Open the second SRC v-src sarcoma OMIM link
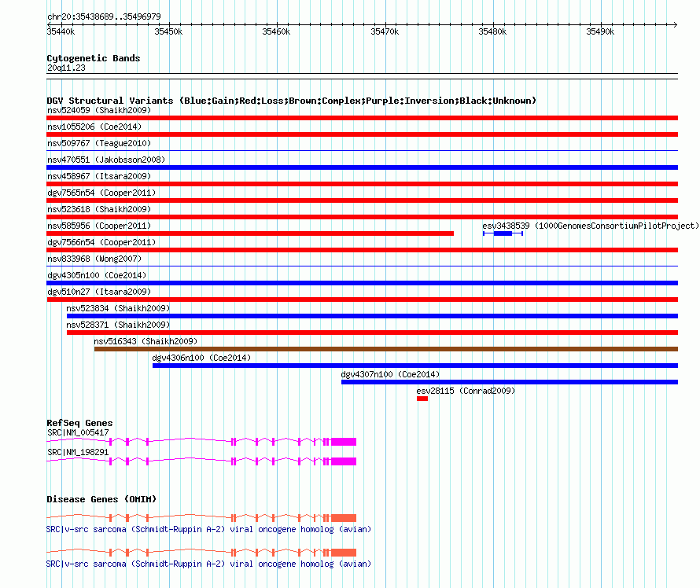This screenshot has width=700, height=588. [208, 564]
